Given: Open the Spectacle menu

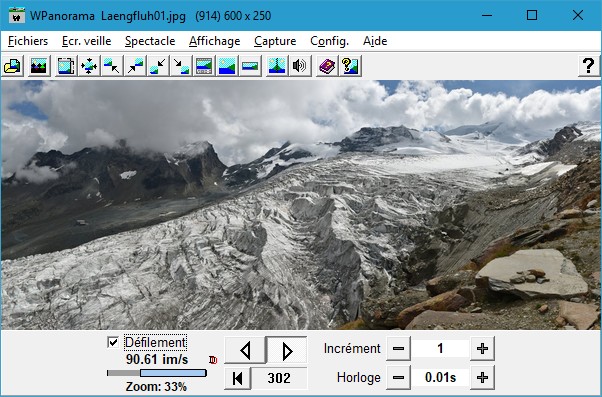Looking at the screenshot, I should [x=150, y=41].
